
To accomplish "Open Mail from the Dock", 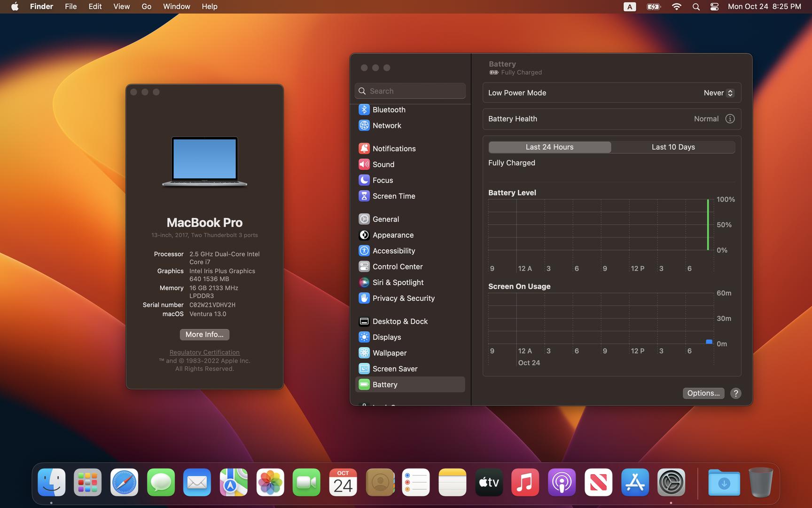I will 197,482.
